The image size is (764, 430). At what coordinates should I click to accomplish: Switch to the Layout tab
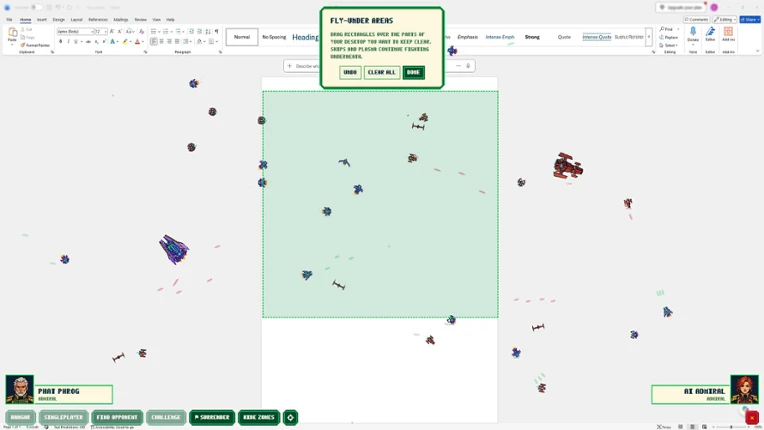point(76,19)
